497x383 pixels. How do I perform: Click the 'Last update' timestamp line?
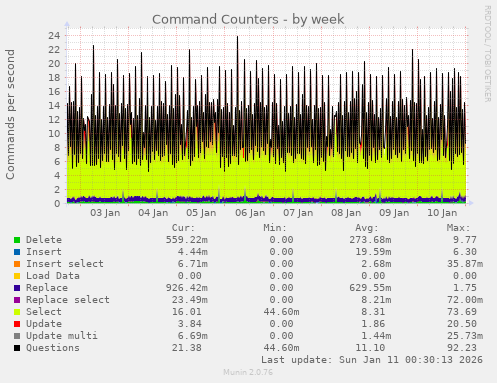pyautogui.click(x=372, y=360)
